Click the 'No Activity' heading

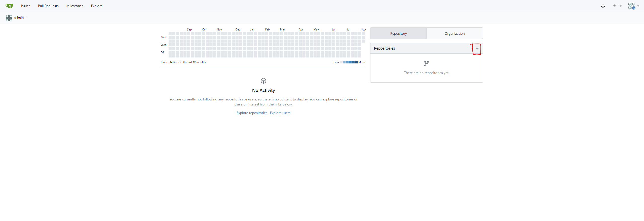[x=263, y=90]
